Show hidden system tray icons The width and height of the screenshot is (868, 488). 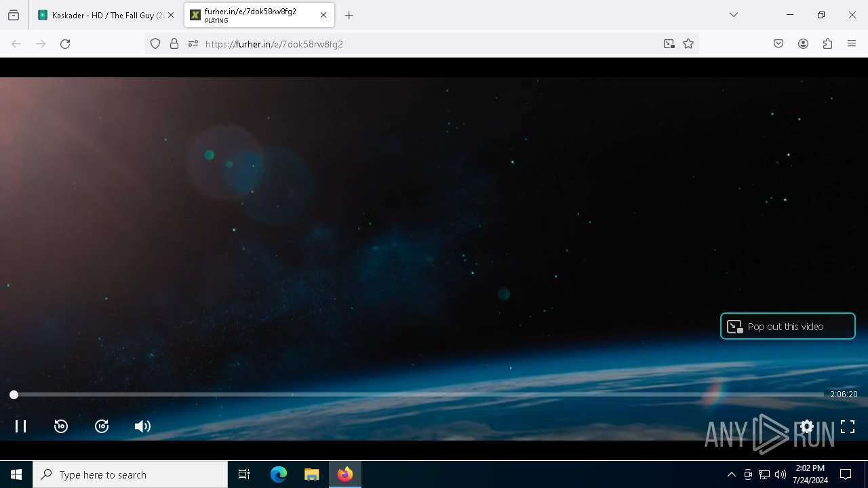pos(731,474)
